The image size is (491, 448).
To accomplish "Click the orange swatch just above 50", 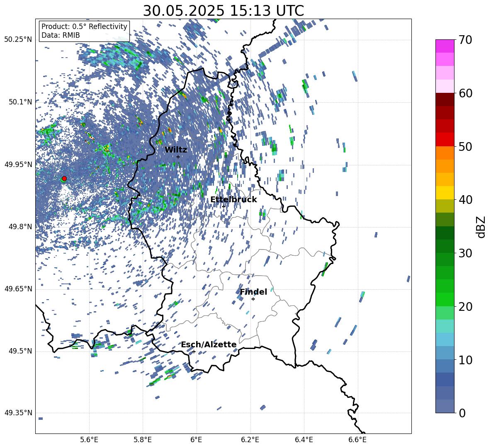I will [x=445, y=153].
